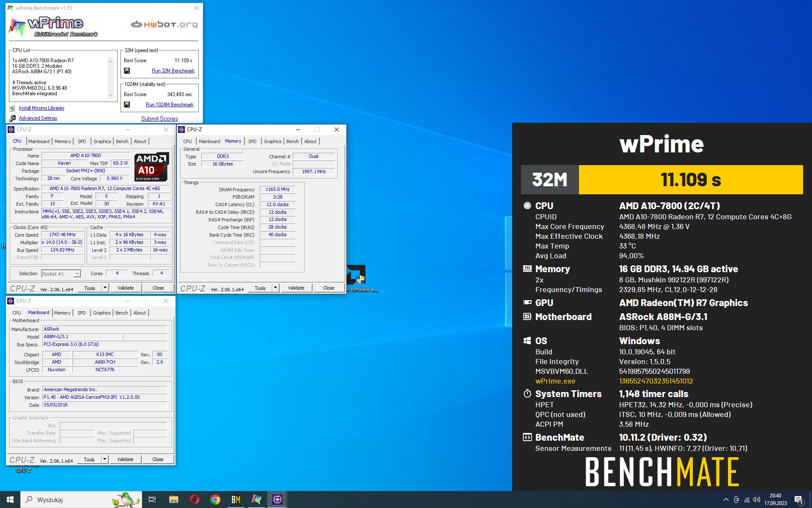Click CPU-Z Memory window title icon

click(182, 130)
